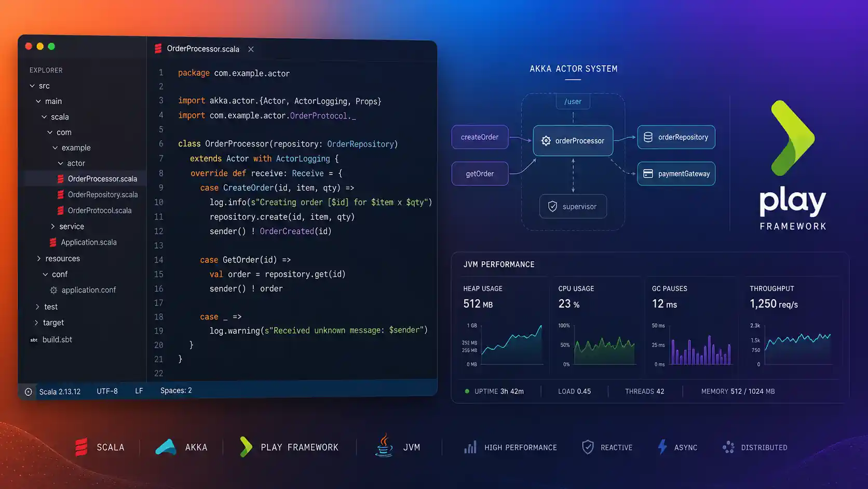Click Spaces: 2 indentation setting
Image resolution: width=868 pixels, height=489 pixels.
tap(176, 390)
